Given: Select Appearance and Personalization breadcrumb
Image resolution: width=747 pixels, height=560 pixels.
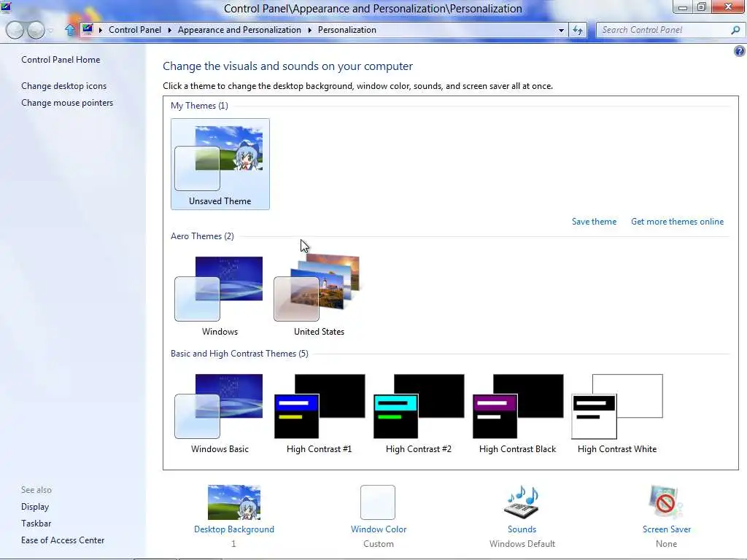Looking at the screenshot, I should click(x=239, y=29).
